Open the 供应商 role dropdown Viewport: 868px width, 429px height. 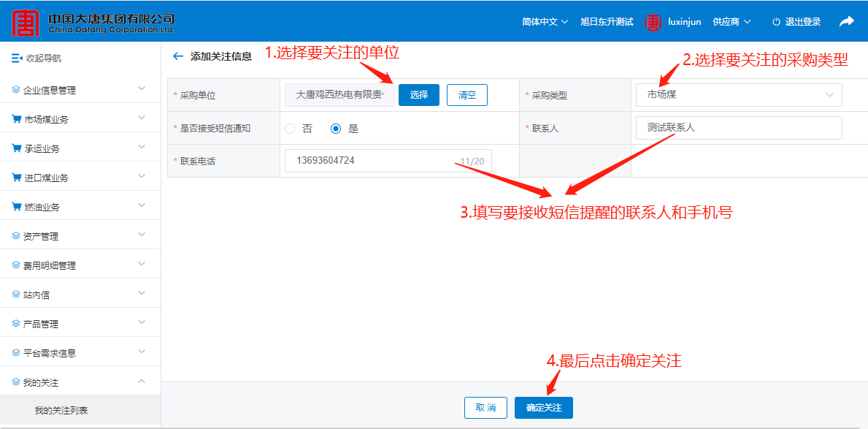[731, 22]
